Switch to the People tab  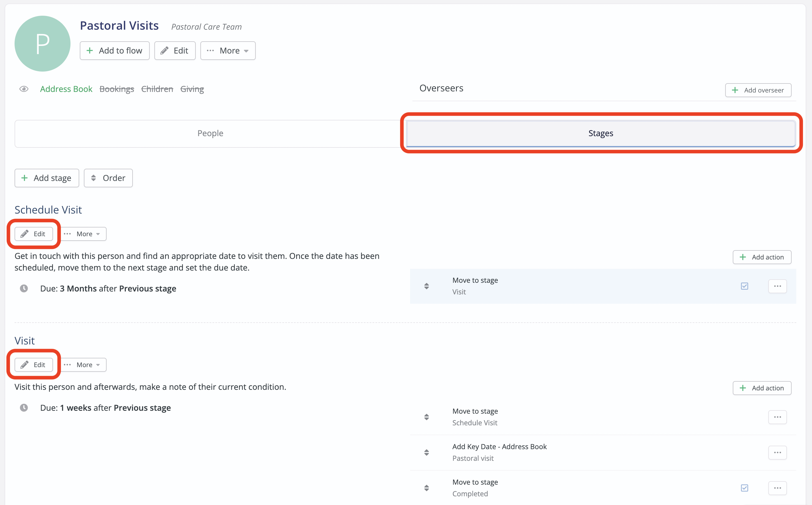(210, 133)
